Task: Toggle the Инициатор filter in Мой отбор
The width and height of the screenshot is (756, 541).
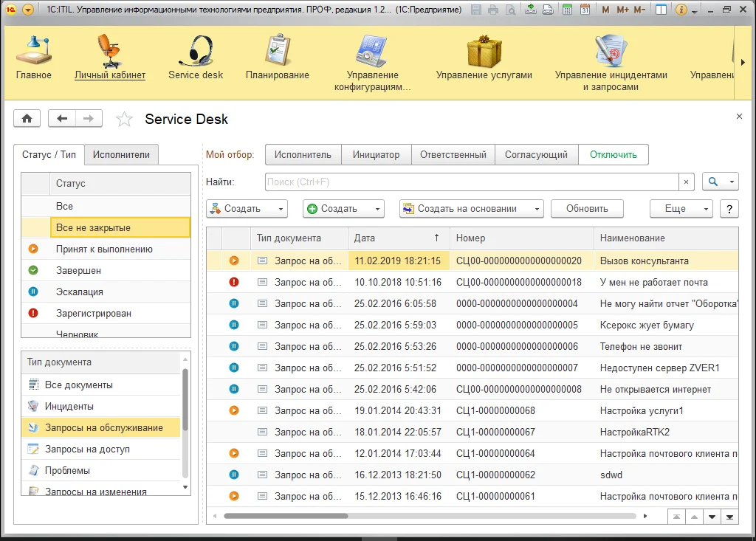Action: [x=376, y=155]
